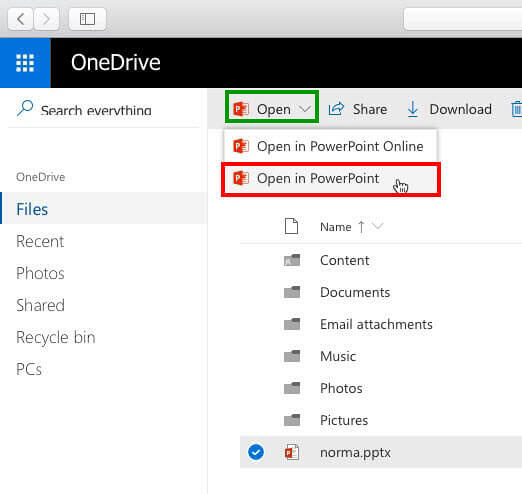The height and width of the screenshot is (494, 522).
Task: Click the Download button label
Action: pyautogui.click(x=460, y=109)
